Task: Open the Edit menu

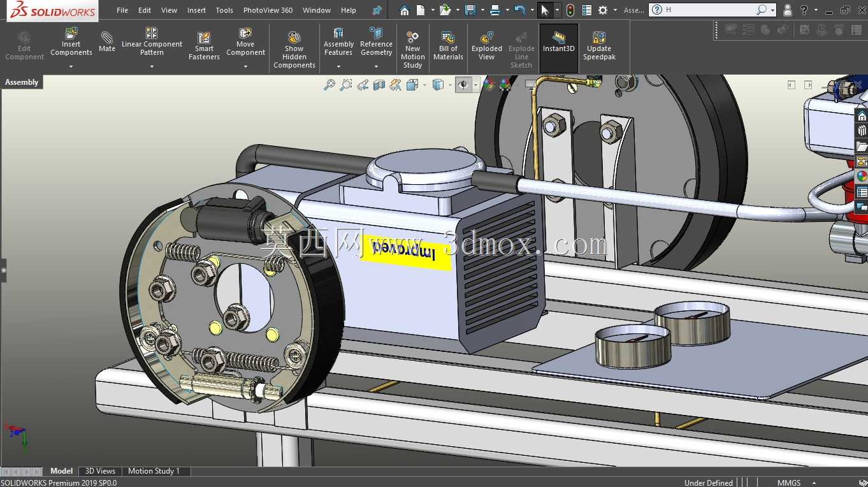Action: point(145,10)
